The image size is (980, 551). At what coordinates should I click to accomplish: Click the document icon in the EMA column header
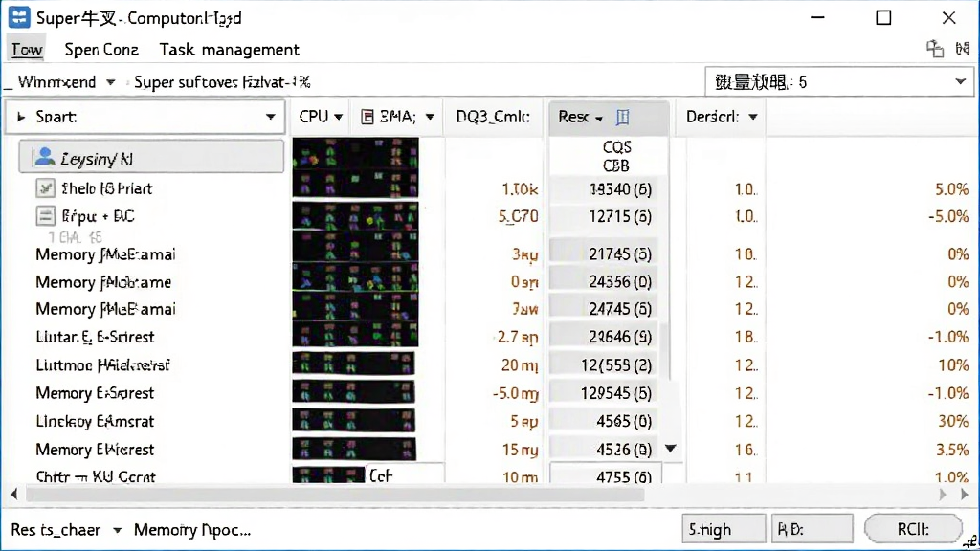click(367, 117)
